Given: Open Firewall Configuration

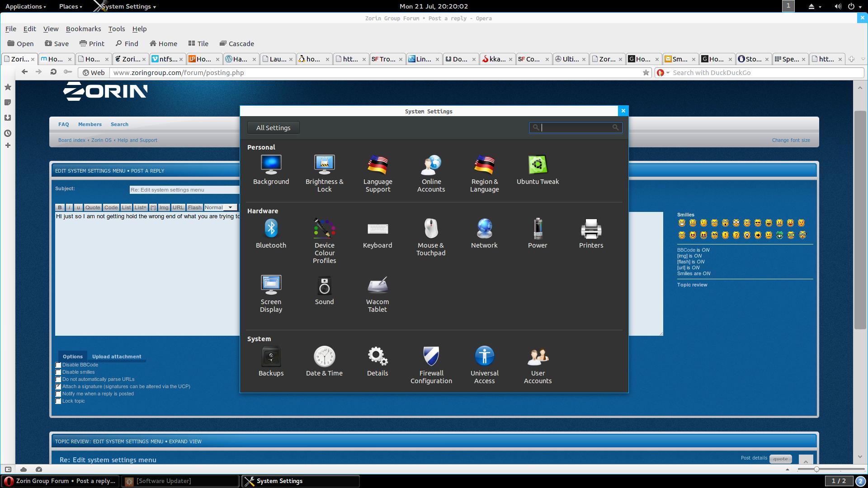Looking at the screenshot, I should 431,365.
